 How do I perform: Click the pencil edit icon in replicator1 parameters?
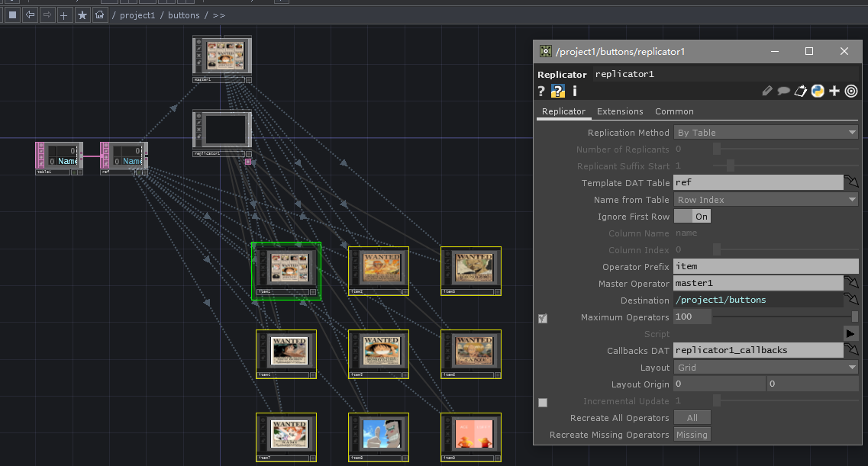click(x=766, y=91)
